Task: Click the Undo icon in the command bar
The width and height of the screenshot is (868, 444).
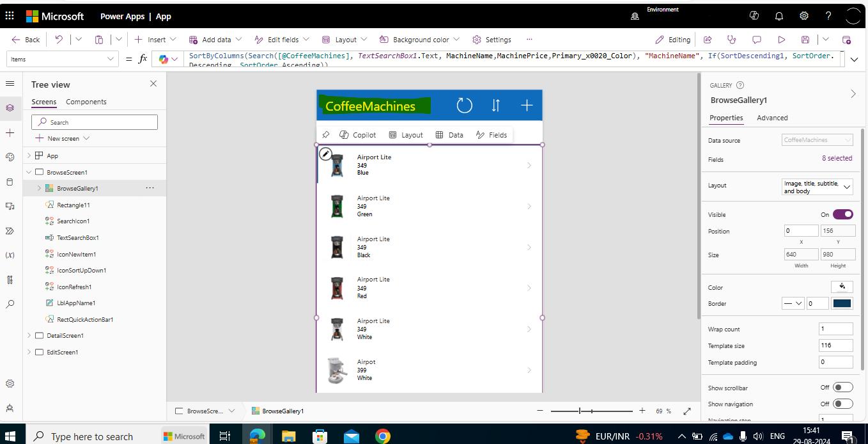Action: pos(59,40)
